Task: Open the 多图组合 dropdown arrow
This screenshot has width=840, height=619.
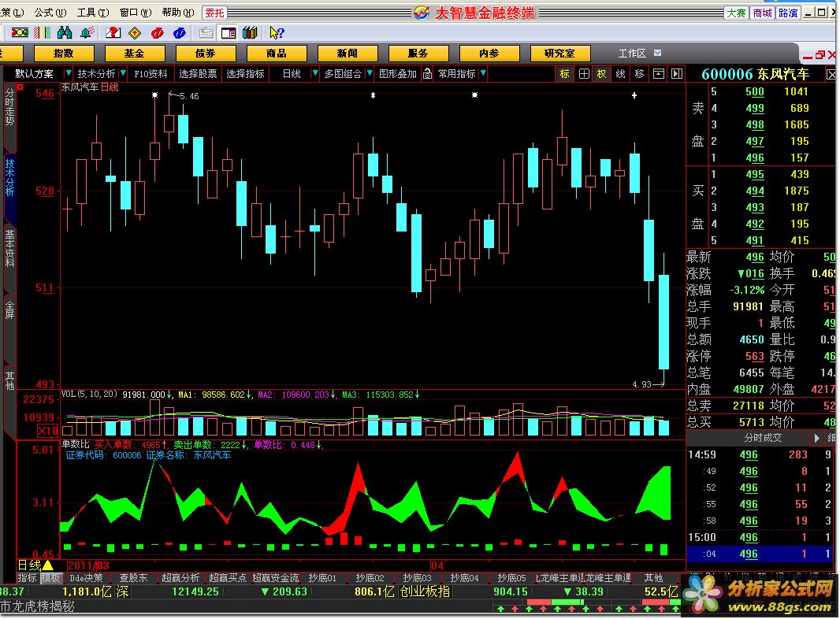Action: tap(370, 73)
